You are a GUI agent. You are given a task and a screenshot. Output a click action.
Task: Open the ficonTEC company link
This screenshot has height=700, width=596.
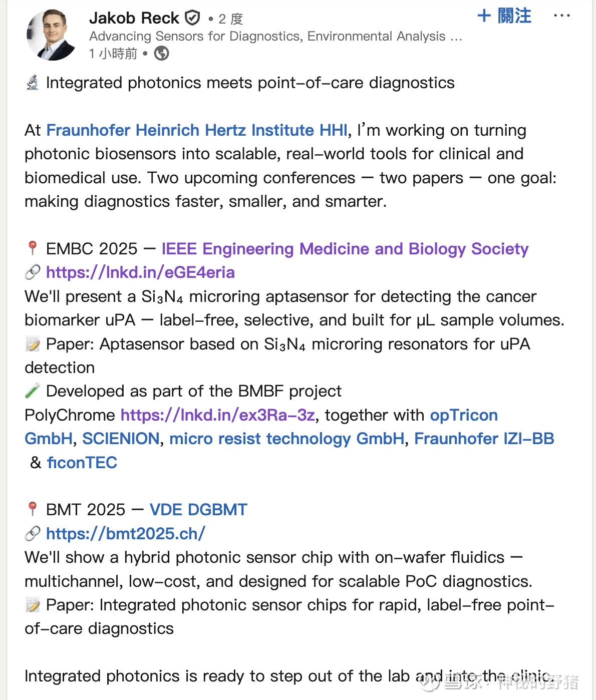[x=82, y=463]
